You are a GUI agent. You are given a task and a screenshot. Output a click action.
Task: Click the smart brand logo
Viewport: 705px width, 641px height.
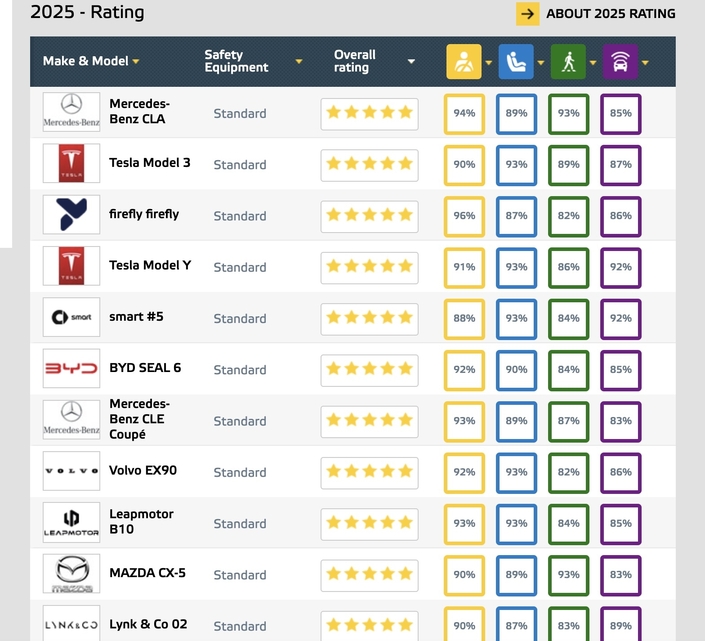[x=71, y=318]
